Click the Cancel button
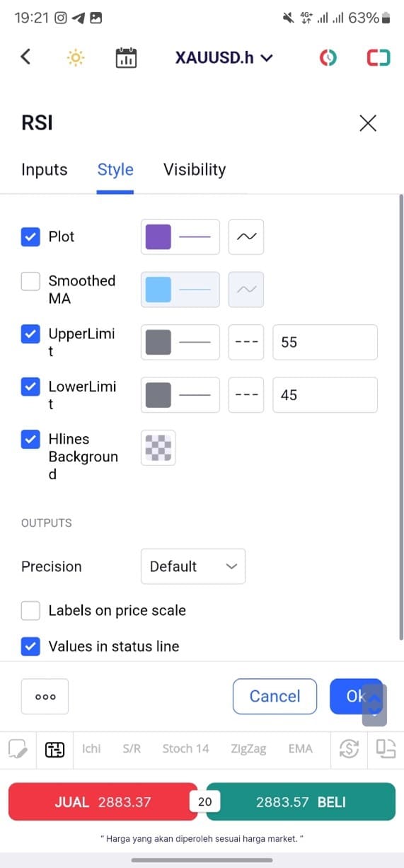 point(275,696)
